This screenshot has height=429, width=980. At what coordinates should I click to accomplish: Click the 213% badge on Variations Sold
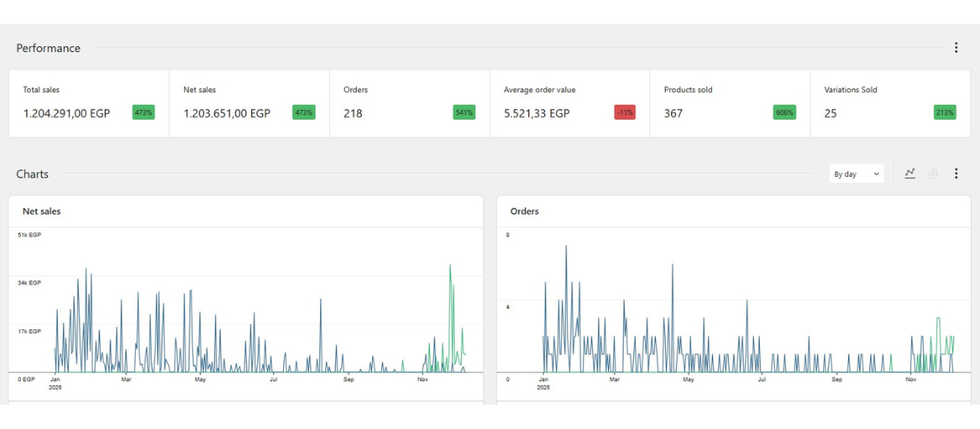(x=945, y=112)
